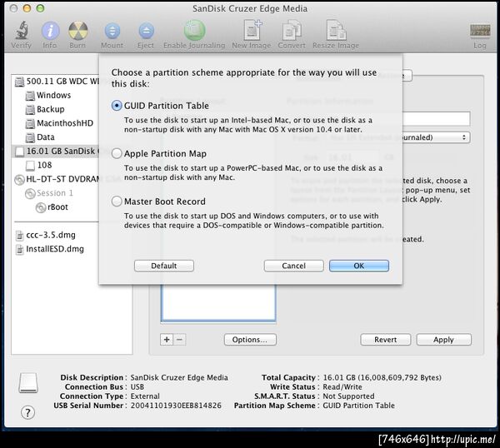
Task: Click the Disk Description SanDisk Cruzer value
Action: click(x=179, y=377)
